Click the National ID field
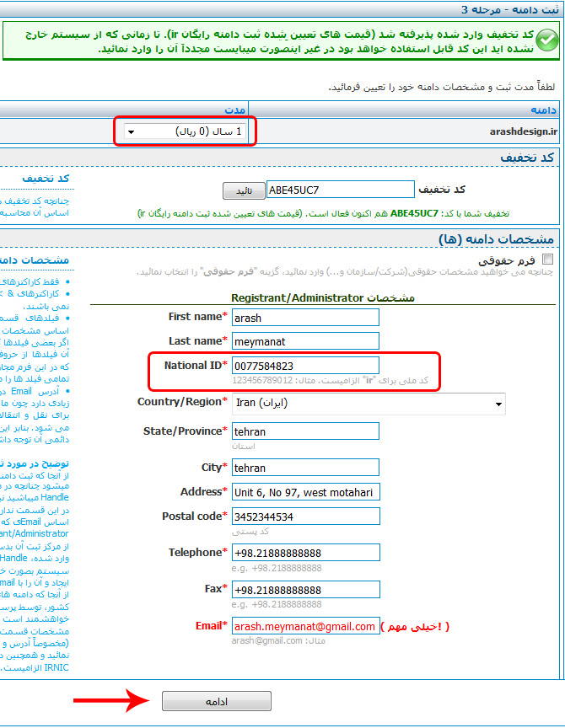 (305, 366)
